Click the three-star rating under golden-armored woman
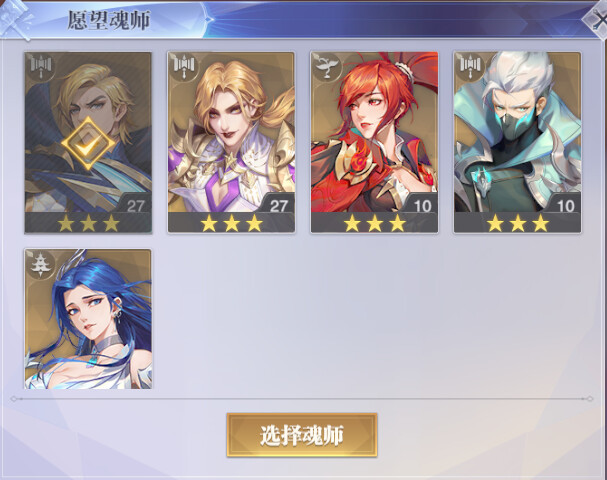The width and height of the screenshot is (607, 480). pyautogui.click(x=231, y=223)
